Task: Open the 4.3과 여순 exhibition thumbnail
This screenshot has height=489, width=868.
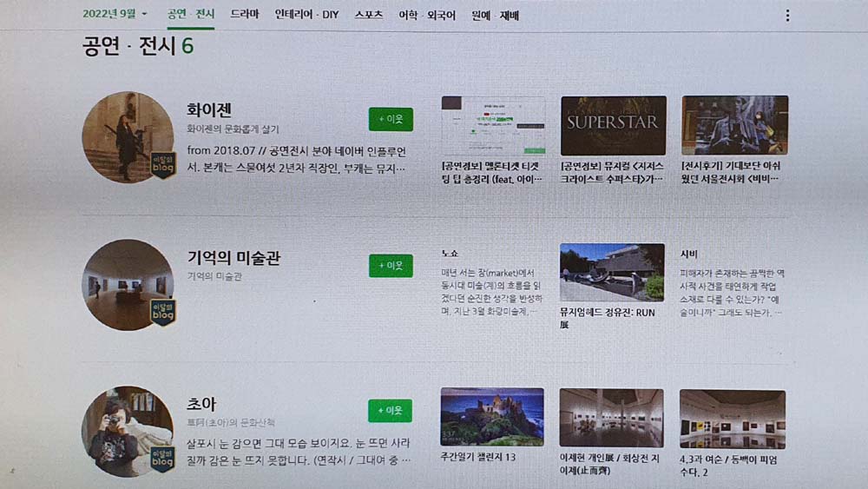Action: coord(733,420)
